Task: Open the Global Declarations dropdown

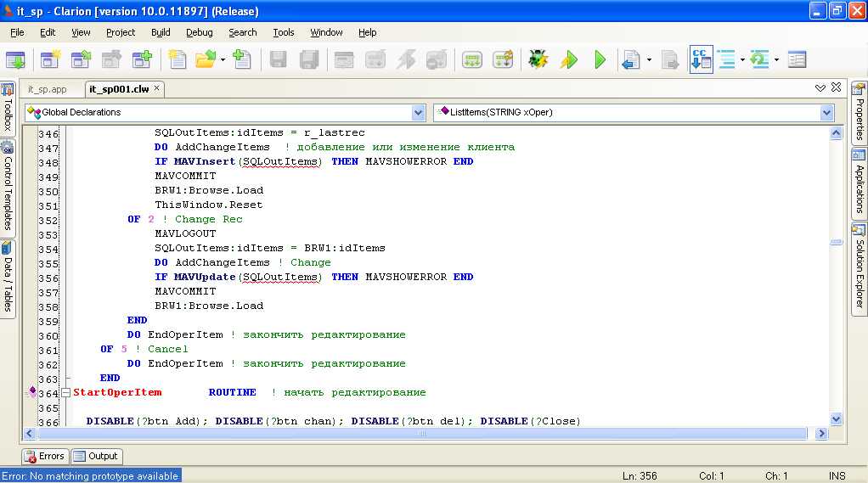Action: (x=418, y=112)
